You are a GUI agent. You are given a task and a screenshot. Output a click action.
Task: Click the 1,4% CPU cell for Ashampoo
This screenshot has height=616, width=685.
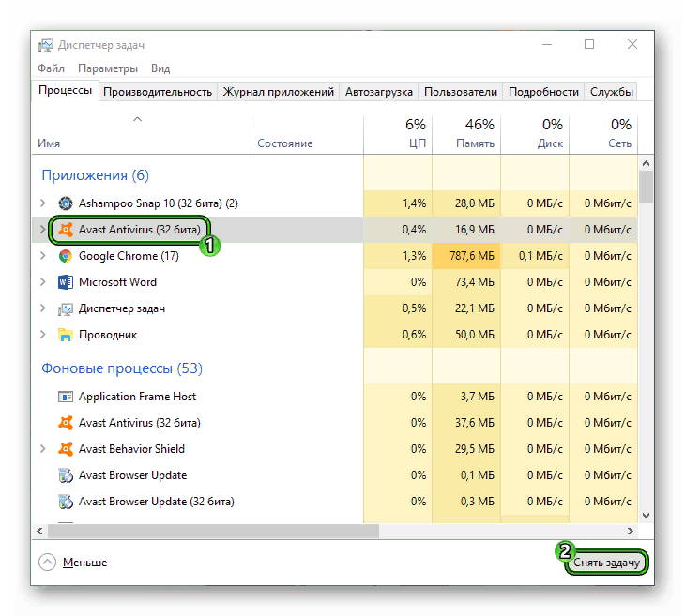coord(398,203)
